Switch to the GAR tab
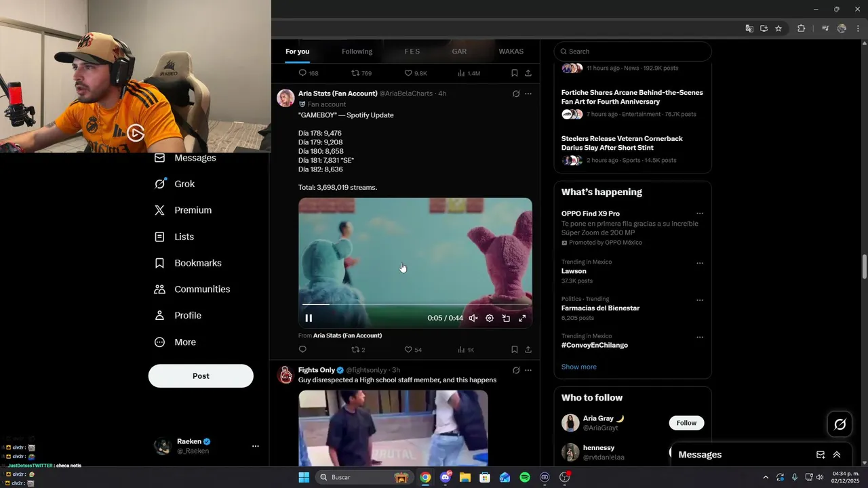This screenshot has height=488, width=868. point(459,52)
